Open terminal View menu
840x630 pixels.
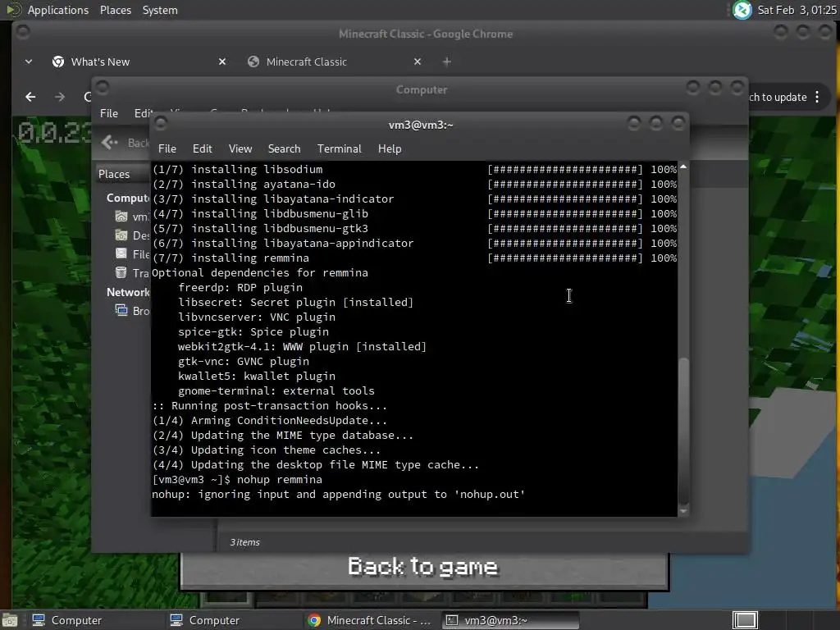[240, 149]
